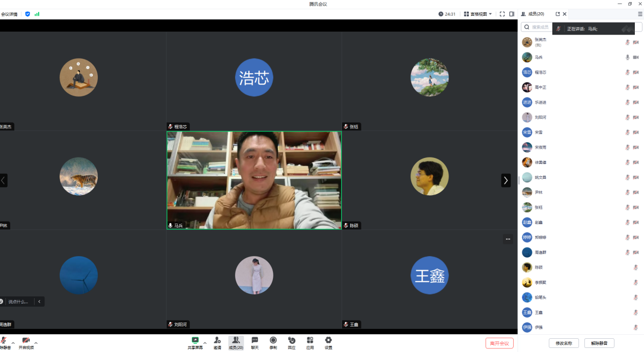Open the 应用 apps icon
This screenshot has width=644, height=352.
310,340
